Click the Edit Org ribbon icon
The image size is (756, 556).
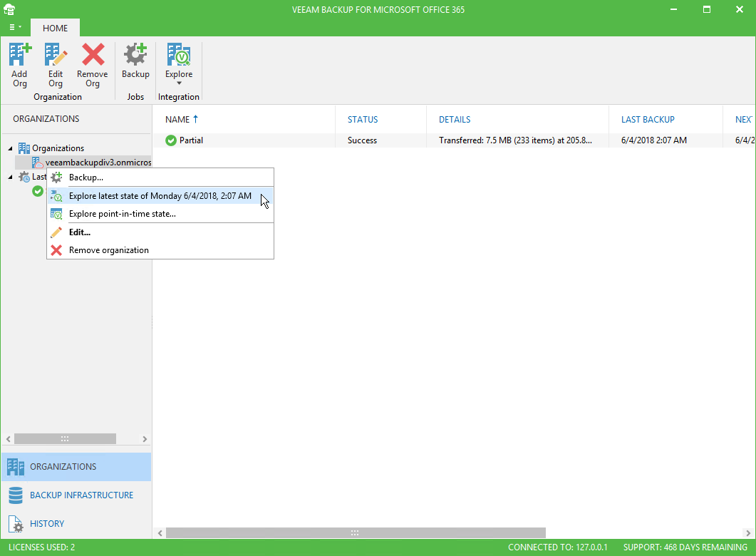click(x=56, y=54)
